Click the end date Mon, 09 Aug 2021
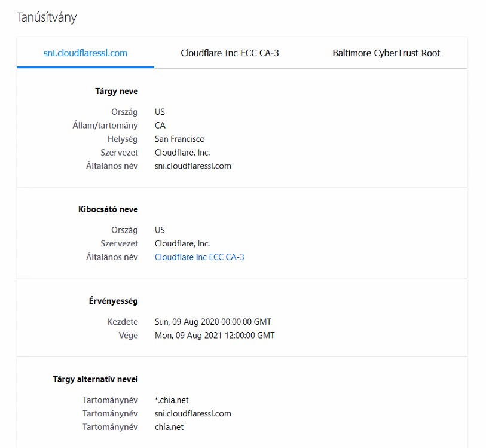The width and height of the screenshot is (486, 448). (215, 335)
